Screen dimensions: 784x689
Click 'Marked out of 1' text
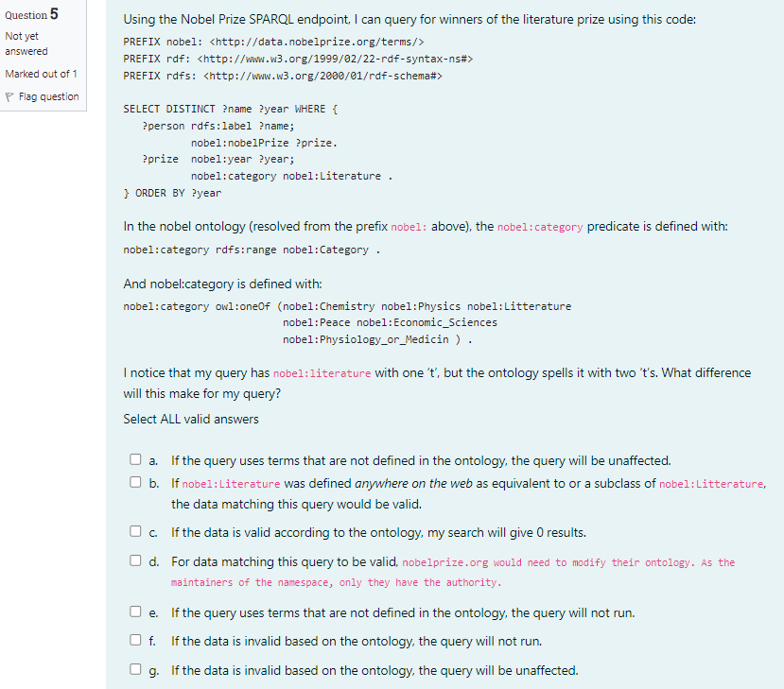click(41, 74)
